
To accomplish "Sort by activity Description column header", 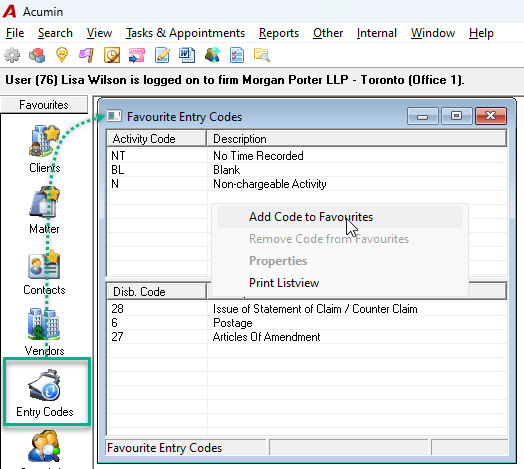I will [357, 138].
